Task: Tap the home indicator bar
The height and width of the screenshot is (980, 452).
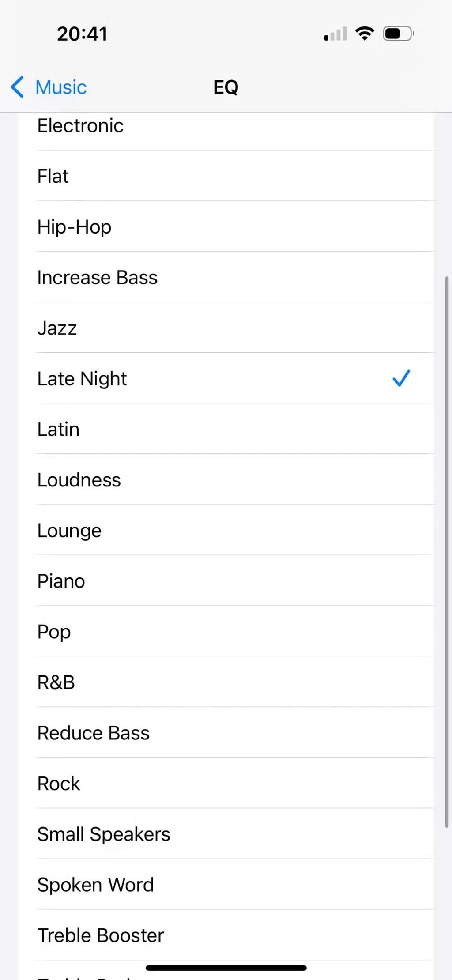Action: (226, 968)
